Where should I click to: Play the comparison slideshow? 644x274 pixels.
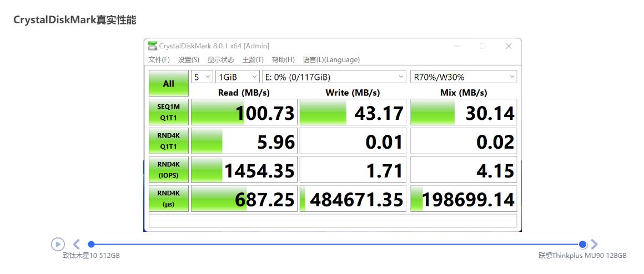(58, 244)
